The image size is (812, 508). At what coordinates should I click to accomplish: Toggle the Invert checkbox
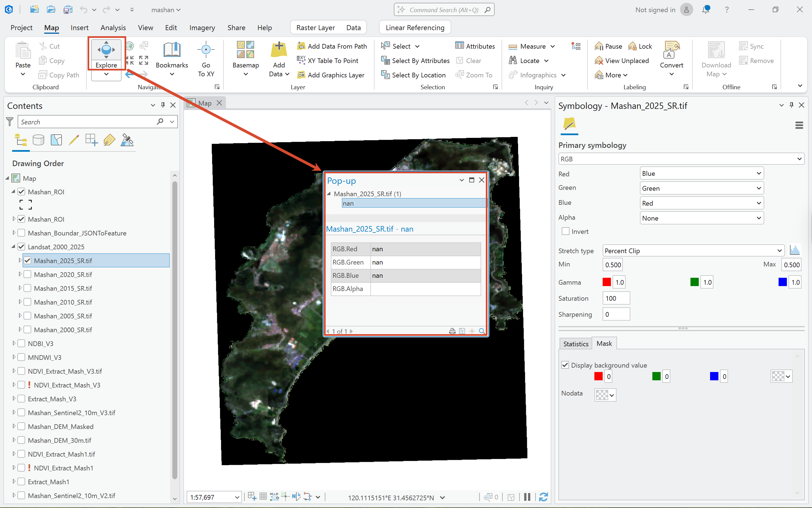click(x=565, y=231)
